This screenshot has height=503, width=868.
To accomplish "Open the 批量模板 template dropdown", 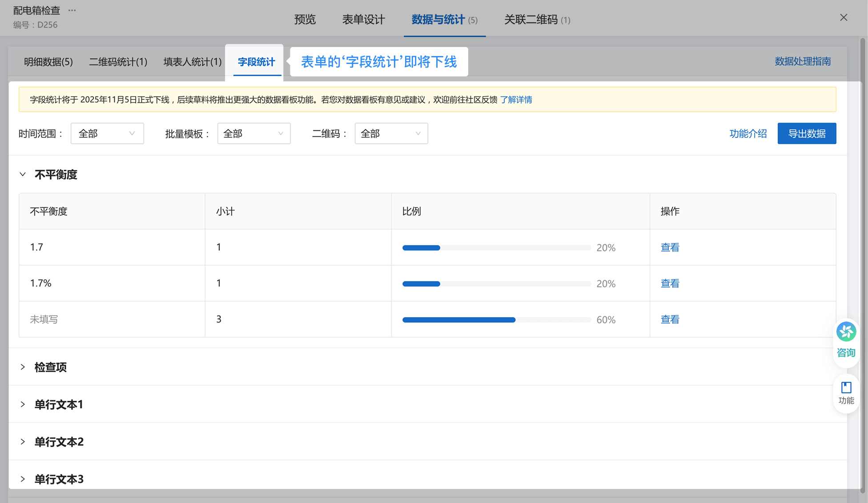I will (253, 133).
